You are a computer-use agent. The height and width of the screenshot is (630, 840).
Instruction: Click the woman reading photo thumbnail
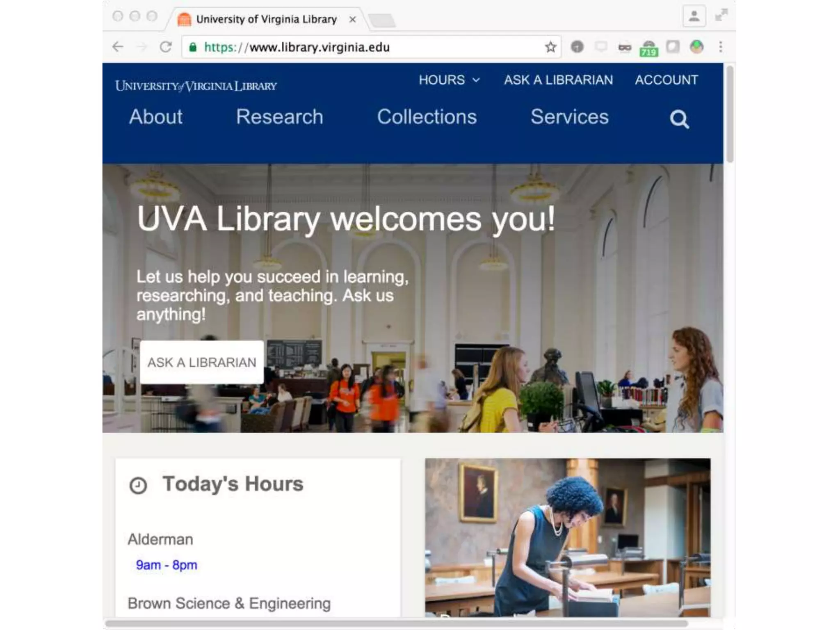point(568,537)
